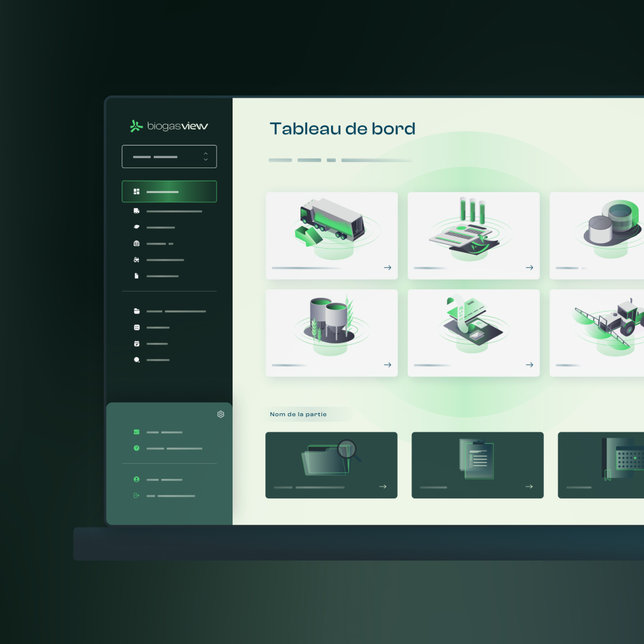This screenshot has height=644, width=644.
Task: Click the user profile icon
Action: point(137,479)
